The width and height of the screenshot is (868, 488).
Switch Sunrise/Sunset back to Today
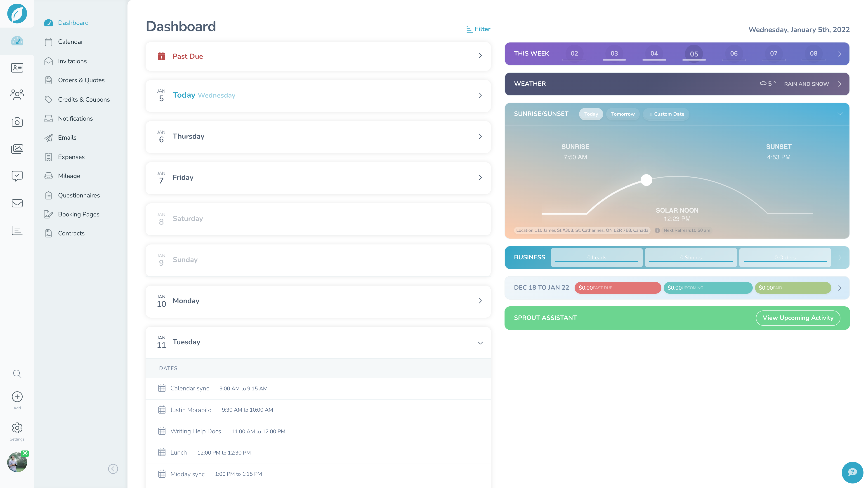591,114
